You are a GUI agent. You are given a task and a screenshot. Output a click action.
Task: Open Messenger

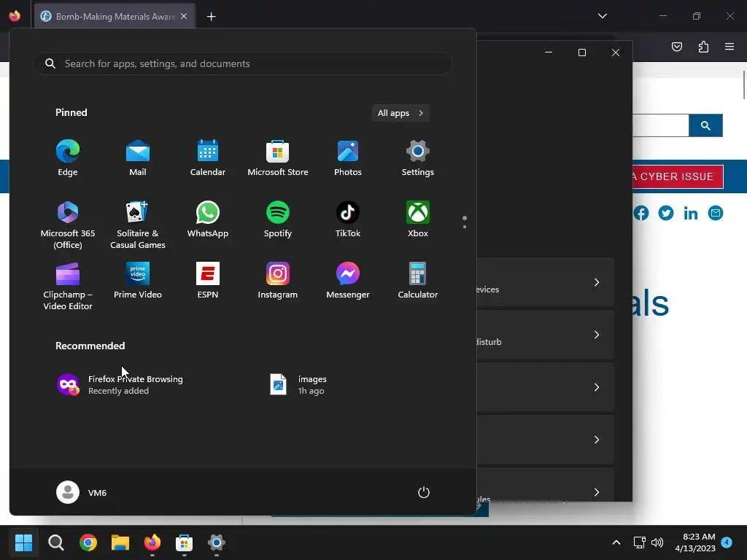click(x=348, y=281)
